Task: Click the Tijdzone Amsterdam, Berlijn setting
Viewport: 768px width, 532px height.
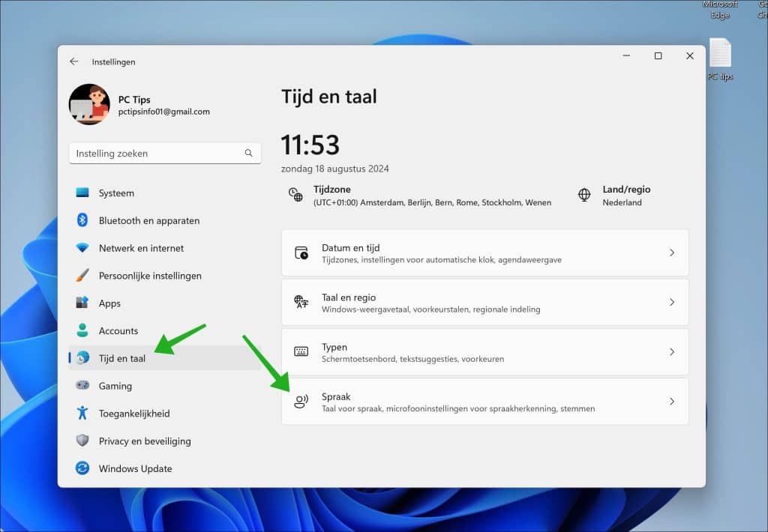Action: coord(419,196)
